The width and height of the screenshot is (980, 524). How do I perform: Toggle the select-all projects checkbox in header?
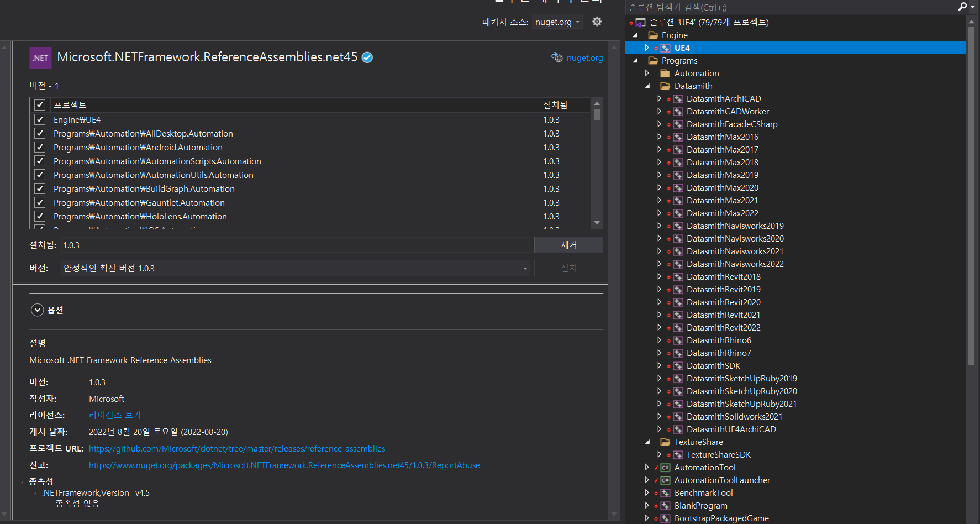pyautogui.click(x=40, y=105)
